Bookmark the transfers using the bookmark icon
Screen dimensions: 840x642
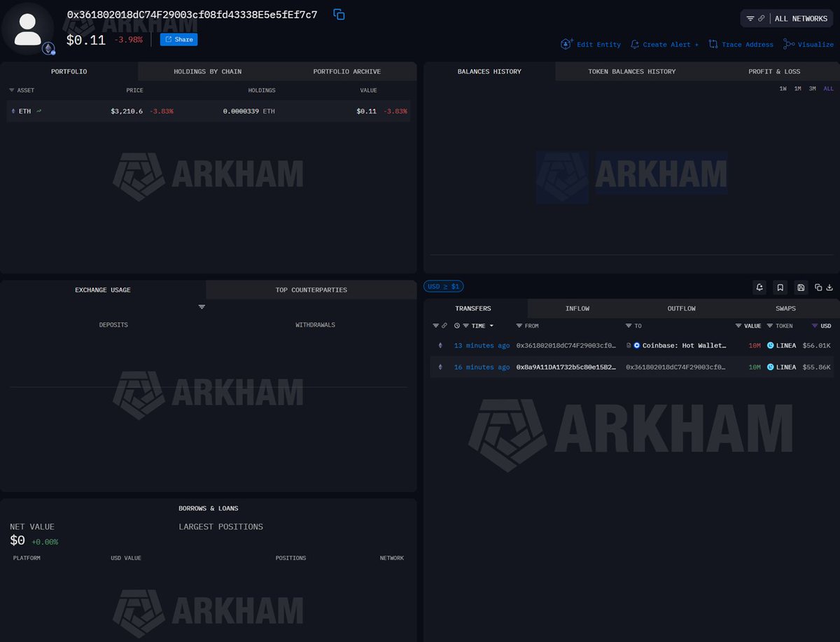click(x=780, y=287)
